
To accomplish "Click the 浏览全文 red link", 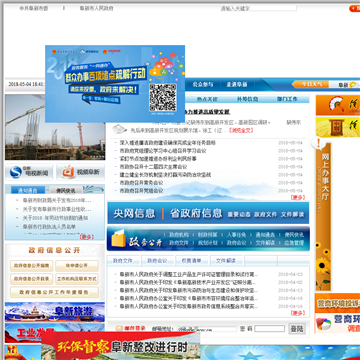I will click(x=241, y=131).
